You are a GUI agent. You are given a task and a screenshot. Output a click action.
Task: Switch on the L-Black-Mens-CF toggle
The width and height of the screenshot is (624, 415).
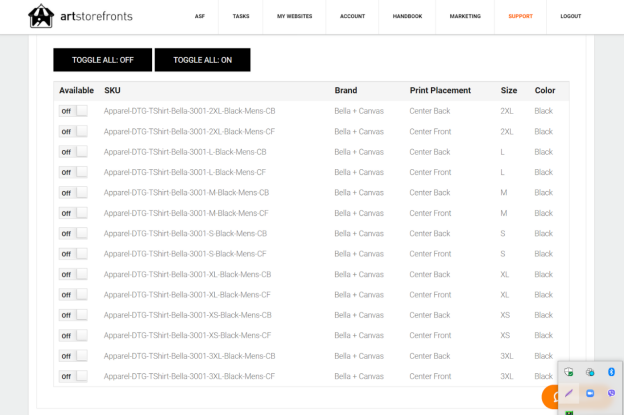click(73, 172)
